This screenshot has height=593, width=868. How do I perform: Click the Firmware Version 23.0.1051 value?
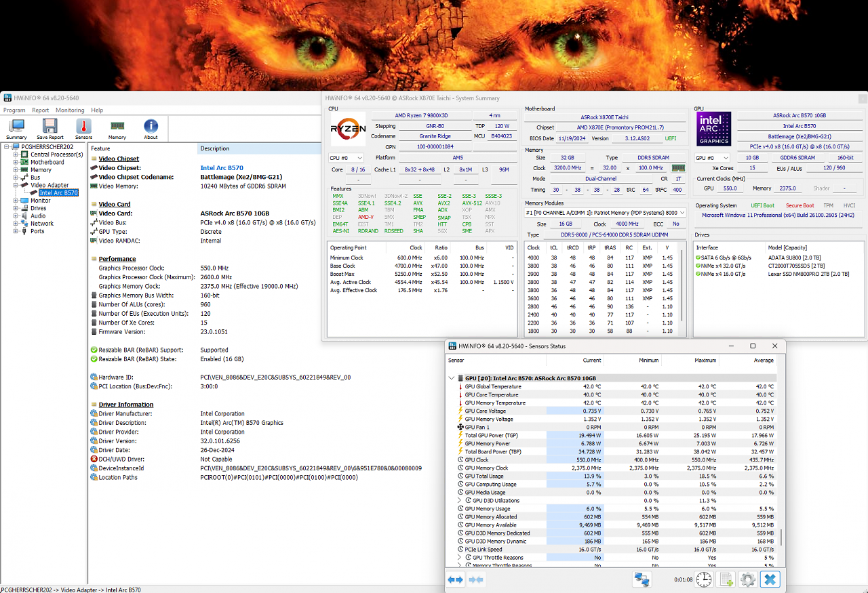point(215,332)
